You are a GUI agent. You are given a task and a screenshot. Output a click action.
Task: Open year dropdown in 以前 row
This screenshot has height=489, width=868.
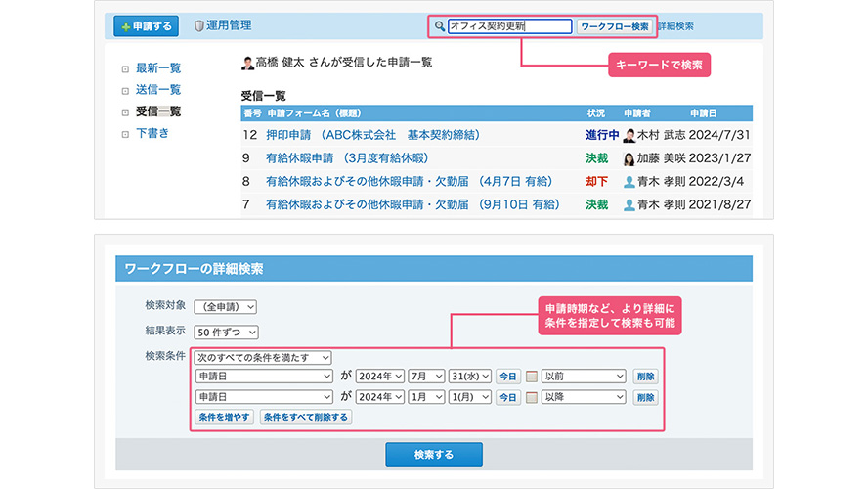379,376
